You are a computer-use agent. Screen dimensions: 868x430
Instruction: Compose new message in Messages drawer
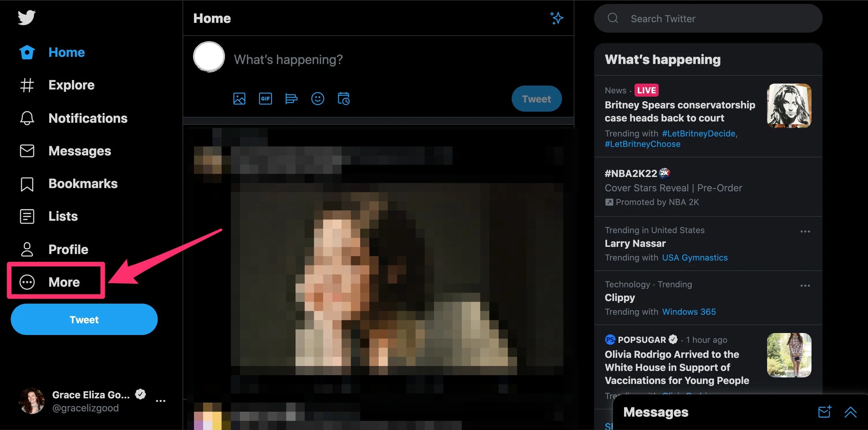coord(824,412)
